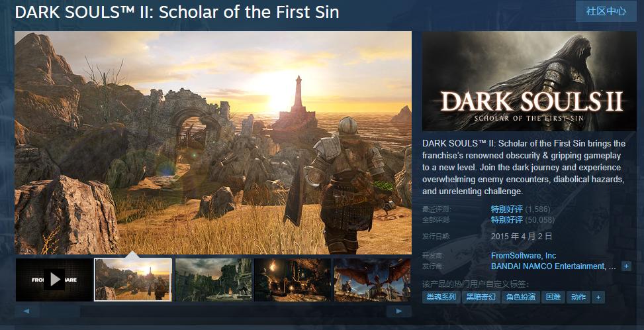Click the scrollbar track below the thumbnails

click(212, 311)
